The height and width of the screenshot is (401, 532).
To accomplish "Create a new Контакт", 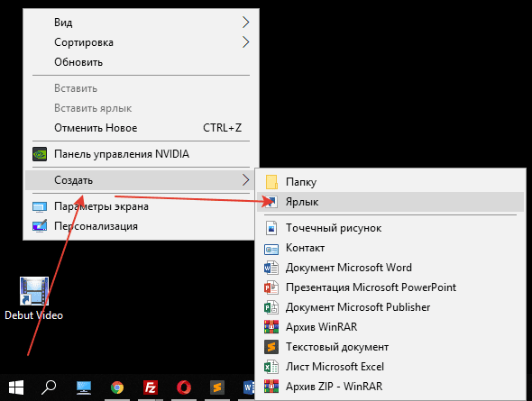I will tap(390, 248).
